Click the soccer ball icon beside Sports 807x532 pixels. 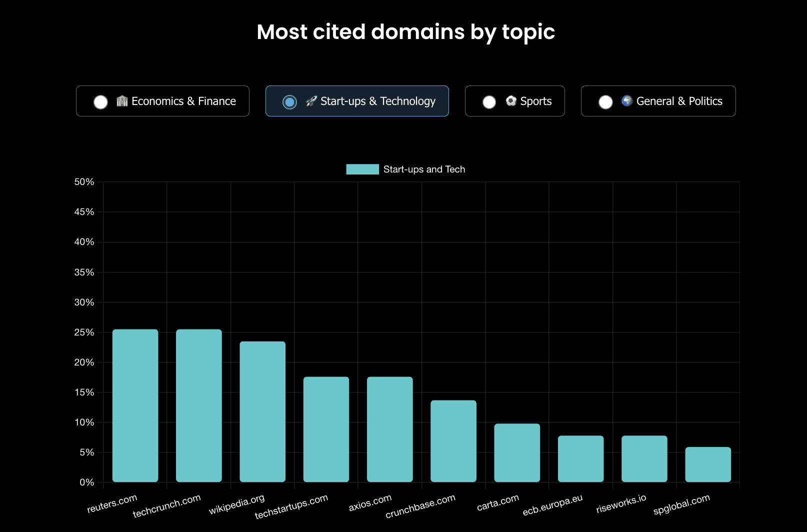pos(511,101)
